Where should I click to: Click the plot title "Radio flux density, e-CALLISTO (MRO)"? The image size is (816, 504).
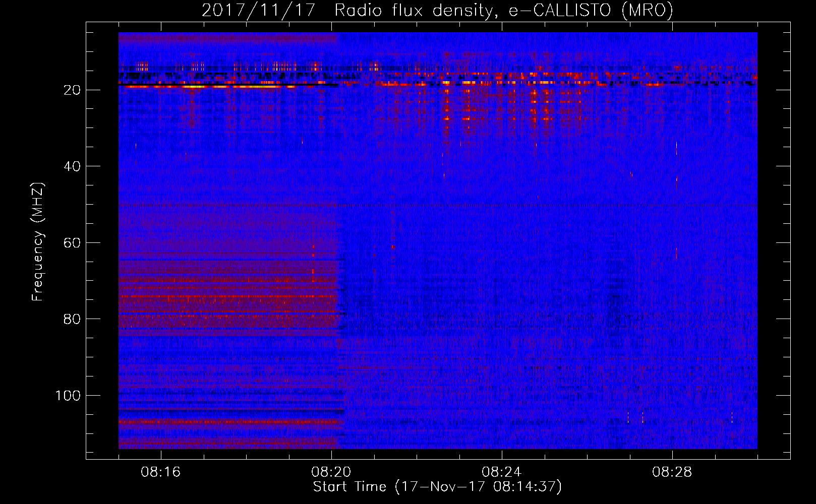pyautogui.click(x=504, y=10)
